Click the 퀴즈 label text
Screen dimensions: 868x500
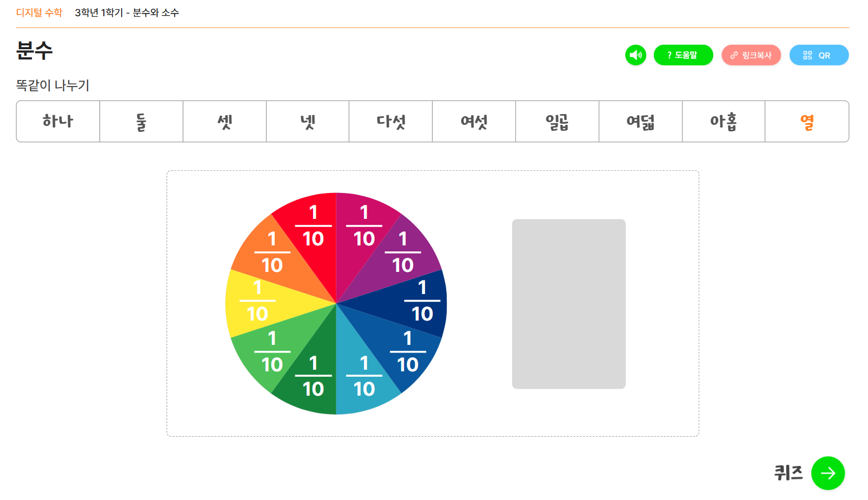[x=789, y=473]
